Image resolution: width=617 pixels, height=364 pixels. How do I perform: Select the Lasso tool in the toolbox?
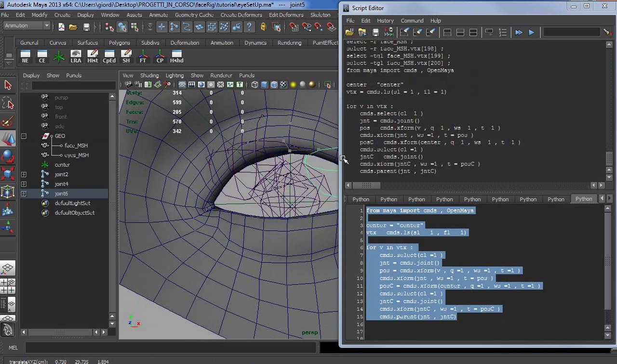[x=8, y=103]
